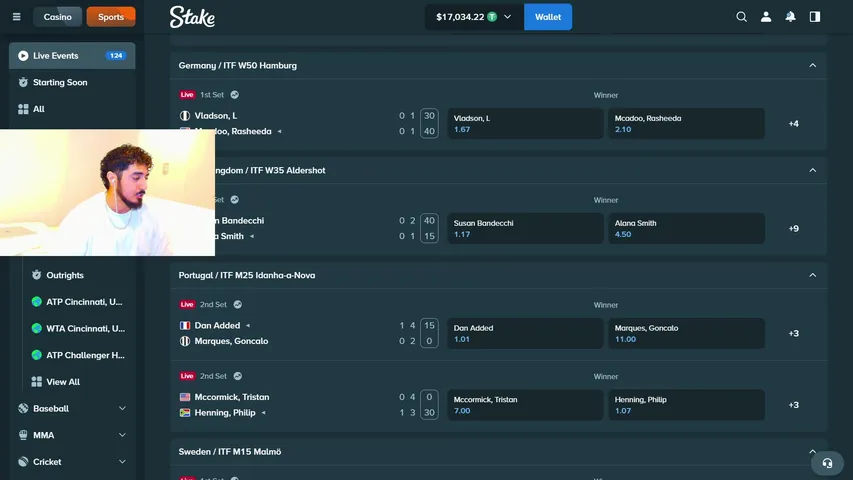This screenshot has height=480, width=853.
Task: Open stats icon for Vladson match
Action: (234, 95)
